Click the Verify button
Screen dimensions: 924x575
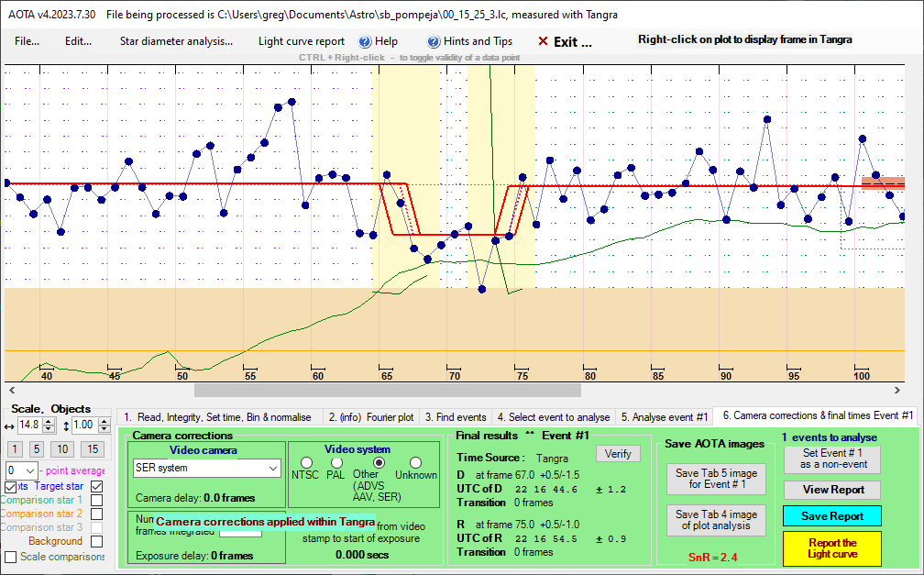[x=618, y=453]
